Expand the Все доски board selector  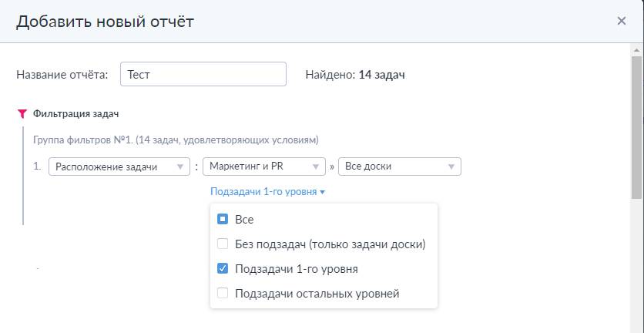click(399, 167)
